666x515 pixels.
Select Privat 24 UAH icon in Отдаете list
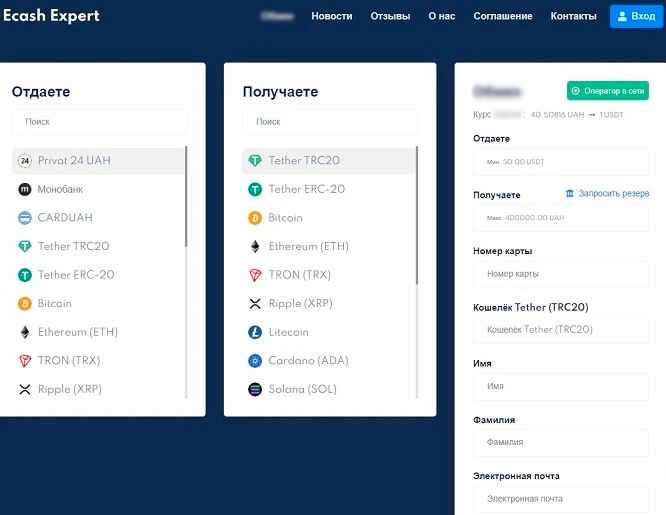click(25, 160)
